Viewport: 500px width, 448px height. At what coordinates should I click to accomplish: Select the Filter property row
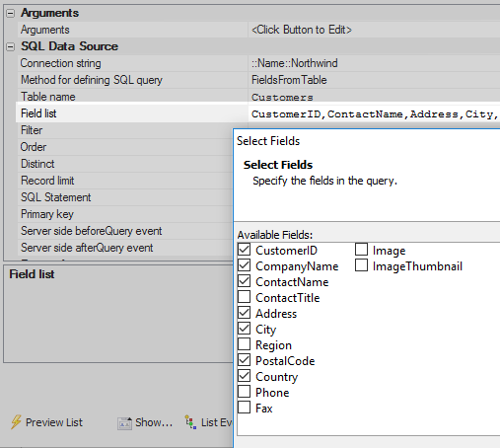(x=125, y=130)
